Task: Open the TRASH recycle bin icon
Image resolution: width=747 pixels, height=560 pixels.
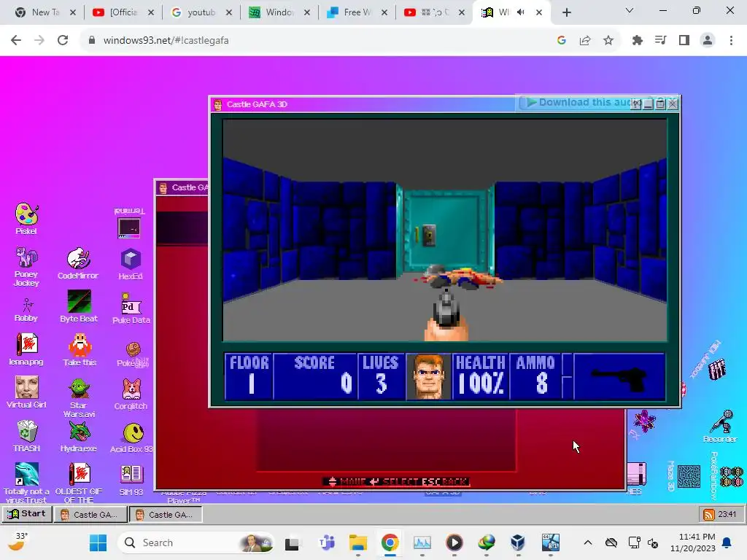Action: pos(26,436)
